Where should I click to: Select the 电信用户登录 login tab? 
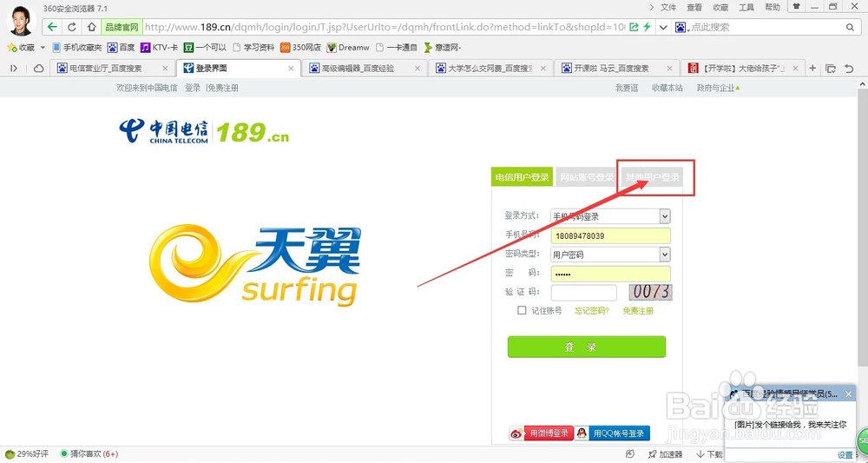522,177
